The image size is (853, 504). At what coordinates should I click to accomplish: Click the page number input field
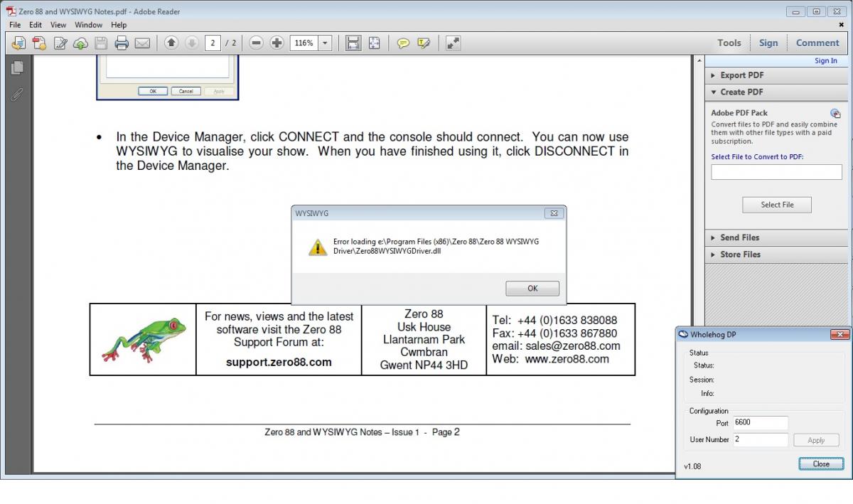(x=213, y=43)
